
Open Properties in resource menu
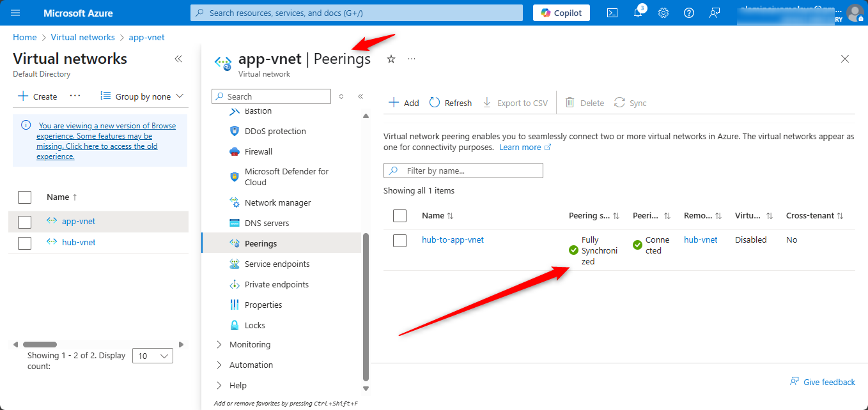263,305
